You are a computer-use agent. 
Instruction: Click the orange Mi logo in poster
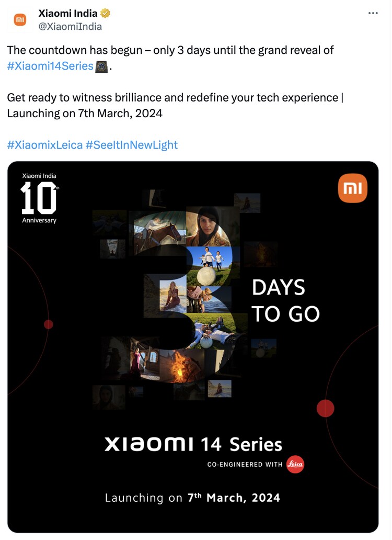[x=352, y=188]
